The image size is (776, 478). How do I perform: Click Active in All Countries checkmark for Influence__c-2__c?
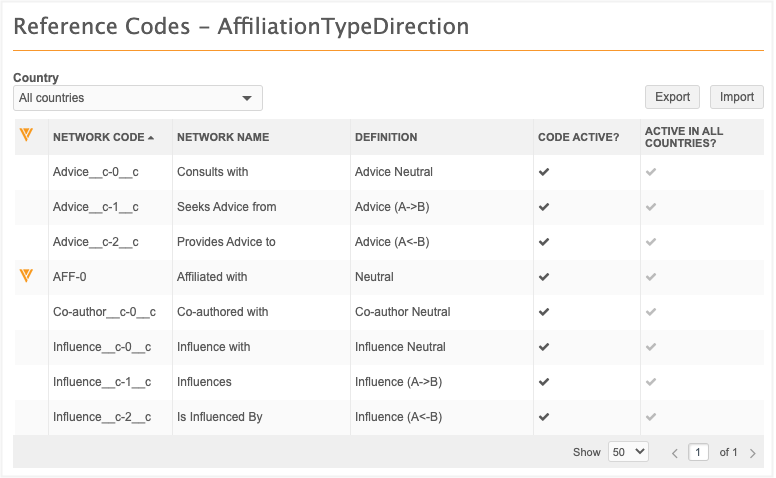[651, 417]
